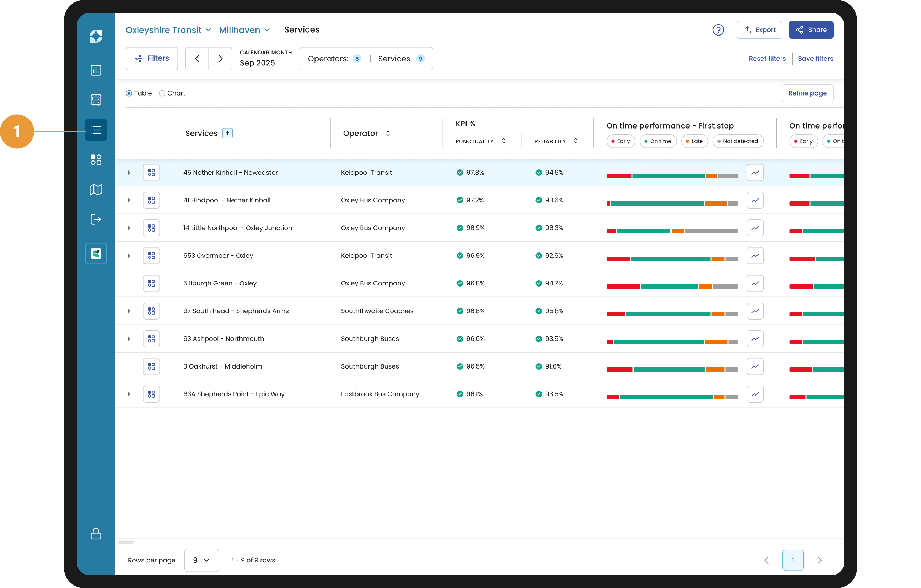921x588 pixels.
Task: Click the Export button
Action: [x=759, y=30]
